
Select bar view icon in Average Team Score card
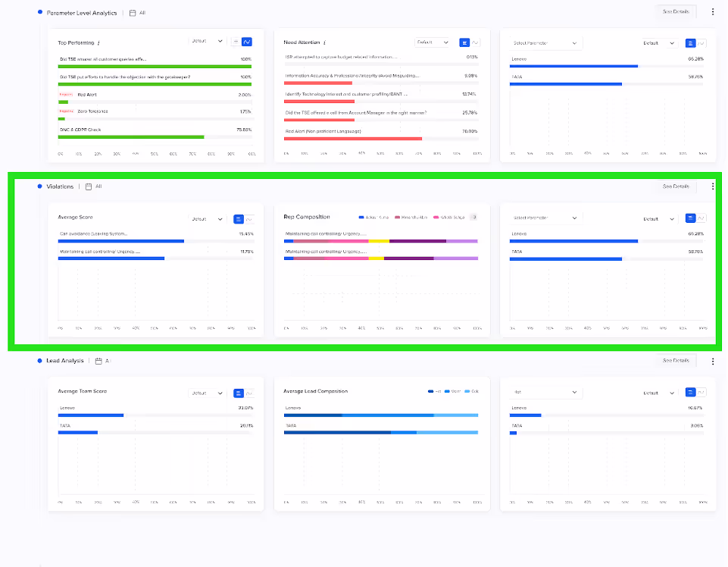[x=238, y=393]
